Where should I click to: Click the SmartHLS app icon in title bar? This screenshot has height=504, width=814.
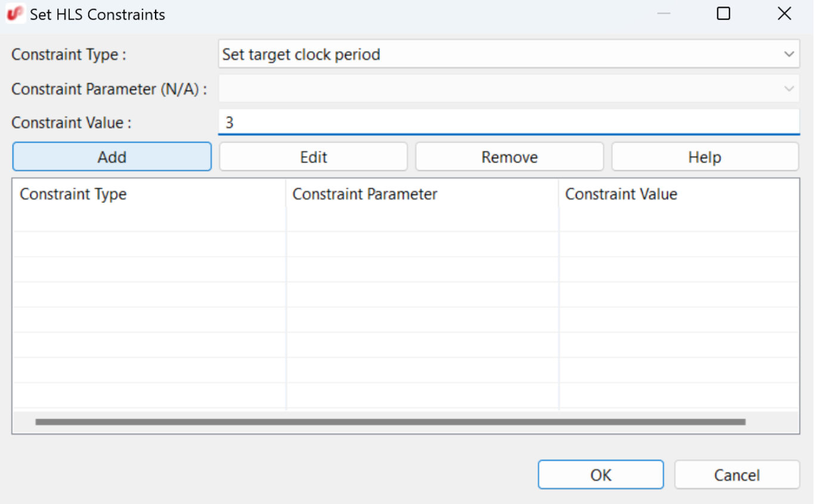click(15, 14)
